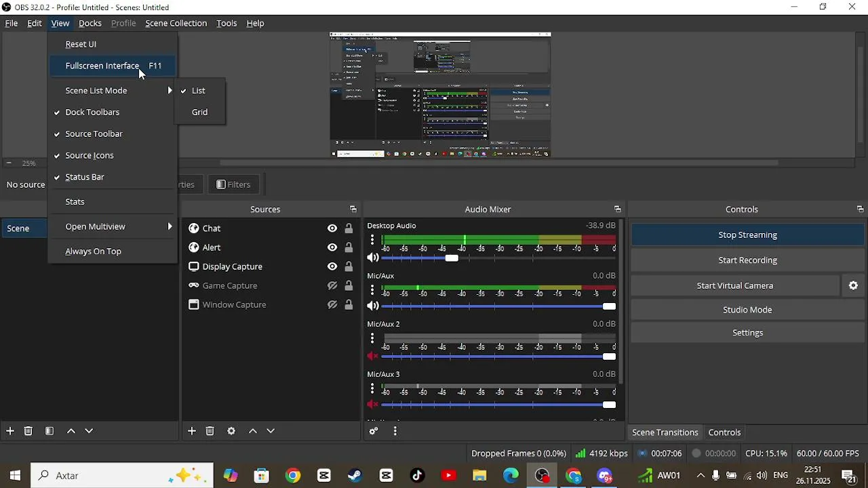Add a new source with plus icon
The width and height of the screenshot is (868, 488).
coord(192,431)
